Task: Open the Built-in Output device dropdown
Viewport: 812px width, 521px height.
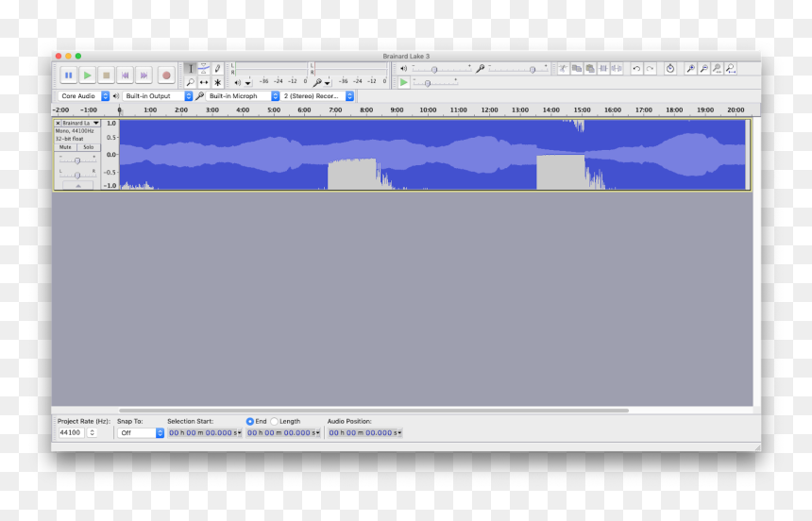Action: pos(158,96)
